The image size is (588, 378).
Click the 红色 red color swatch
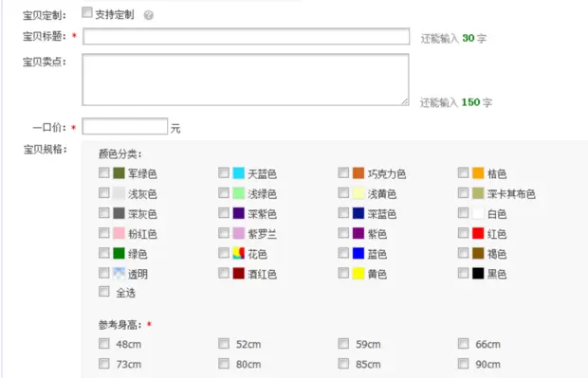point(478,233)
